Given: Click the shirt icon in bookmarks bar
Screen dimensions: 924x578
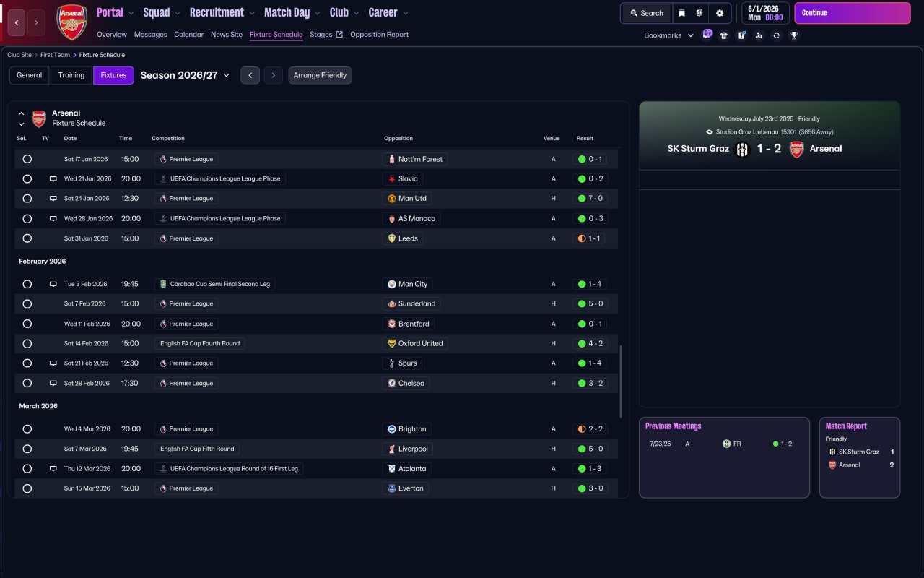Looking at the screenshot, I should [724, 35].
